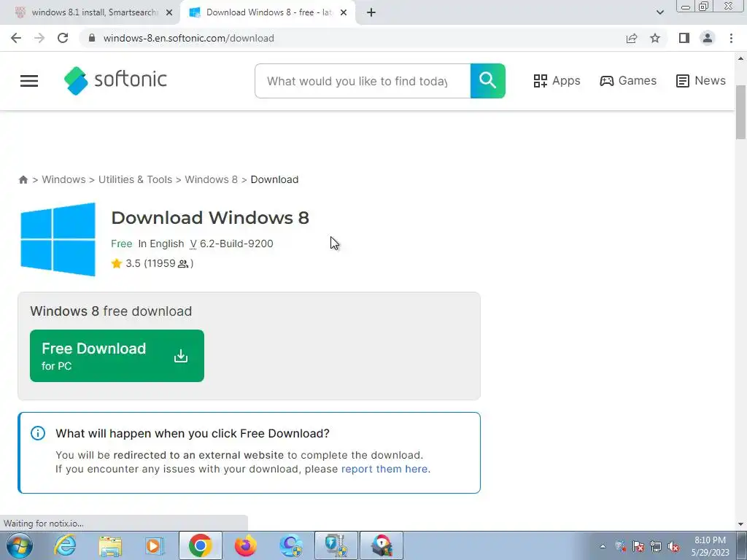Viewport: 747px width, 560px height.
Task: Open File Explorer from taskbar
Action: 110,545
